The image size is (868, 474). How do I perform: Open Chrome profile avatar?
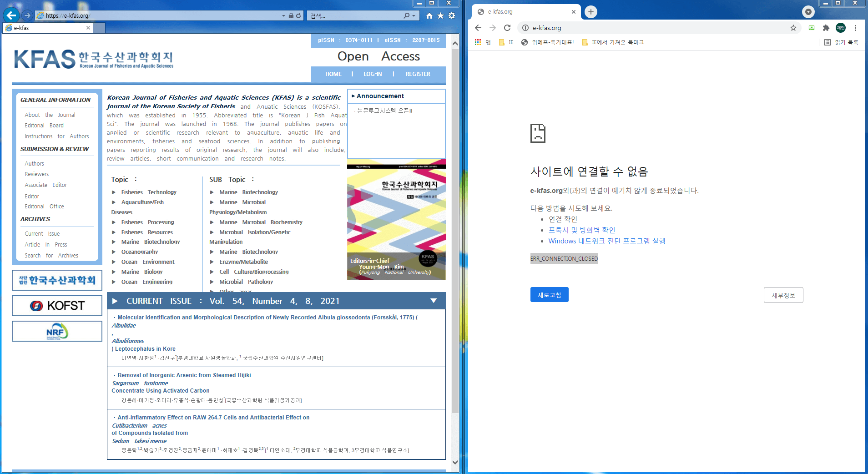[x=841, y=28]
